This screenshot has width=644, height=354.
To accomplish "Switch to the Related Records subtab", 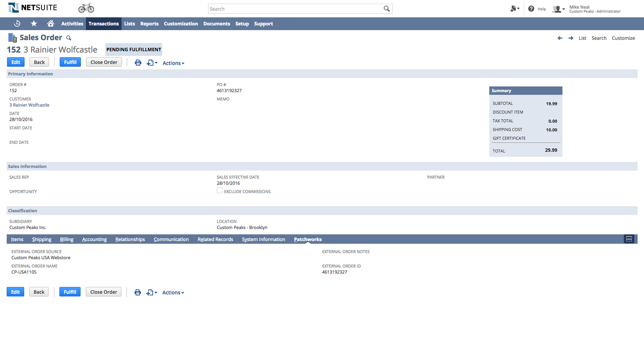I will coord(215,239).
